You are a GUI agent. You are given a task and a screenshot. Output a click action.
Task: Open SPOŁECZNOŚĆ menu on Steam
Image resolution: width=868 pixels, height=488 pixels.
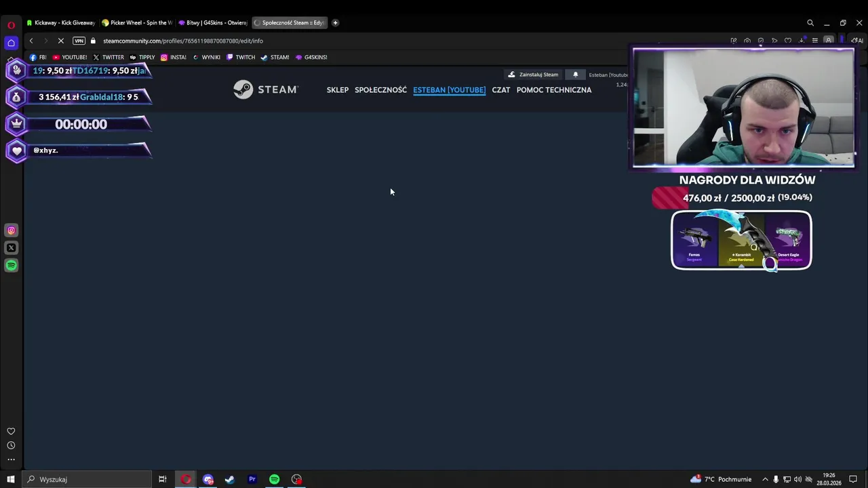pos(380,89)
